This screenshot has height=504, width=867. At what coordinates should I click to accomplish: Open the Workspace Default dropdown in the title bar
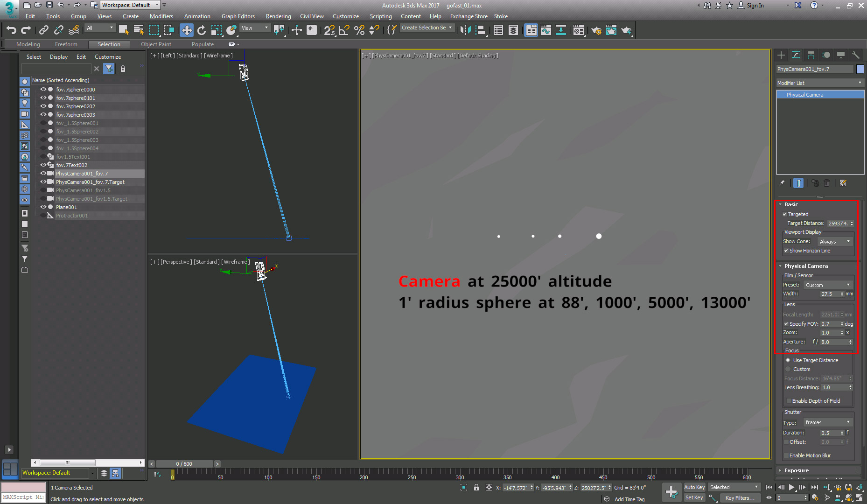click(130, 5)
